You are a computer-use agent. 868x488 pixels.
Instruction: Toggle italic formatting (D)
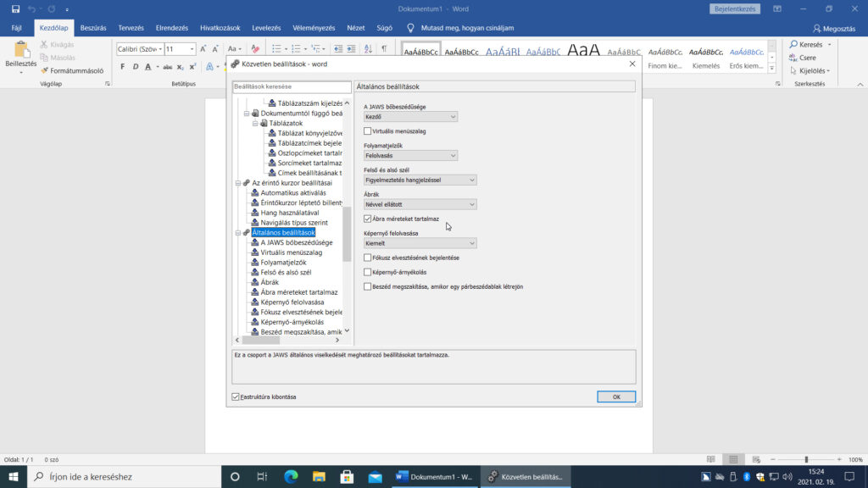[x=135, y=67]
